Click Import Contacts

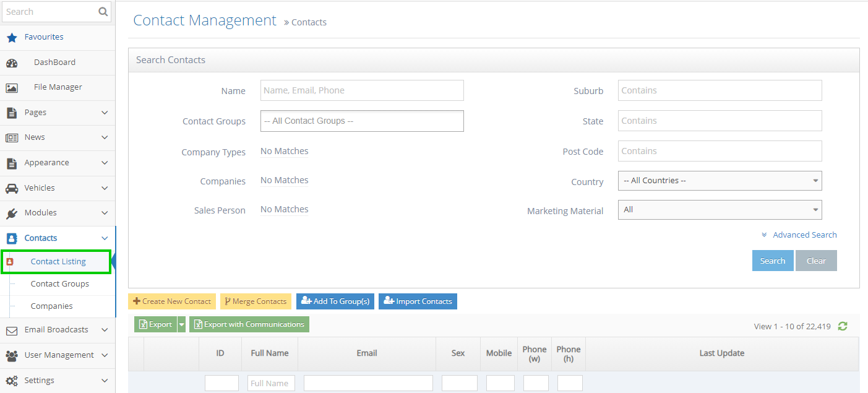[418, 301]
